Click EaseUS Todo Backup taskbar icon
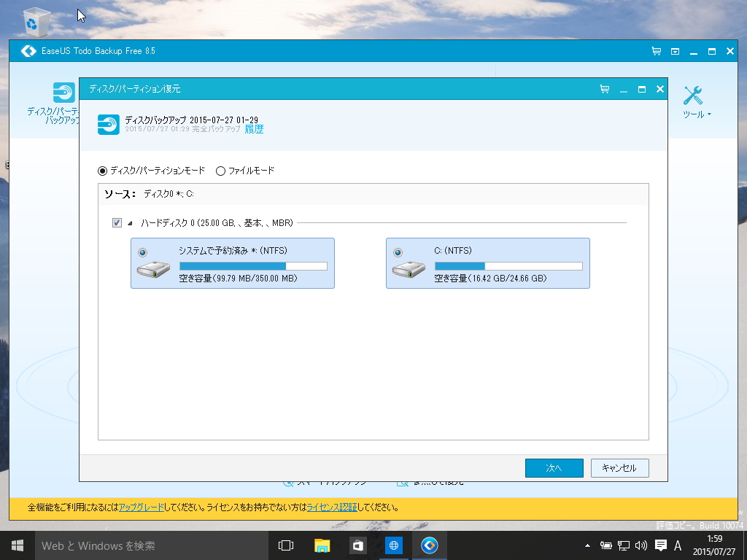The height and width of the screenshot is (560, 747). 429,545
